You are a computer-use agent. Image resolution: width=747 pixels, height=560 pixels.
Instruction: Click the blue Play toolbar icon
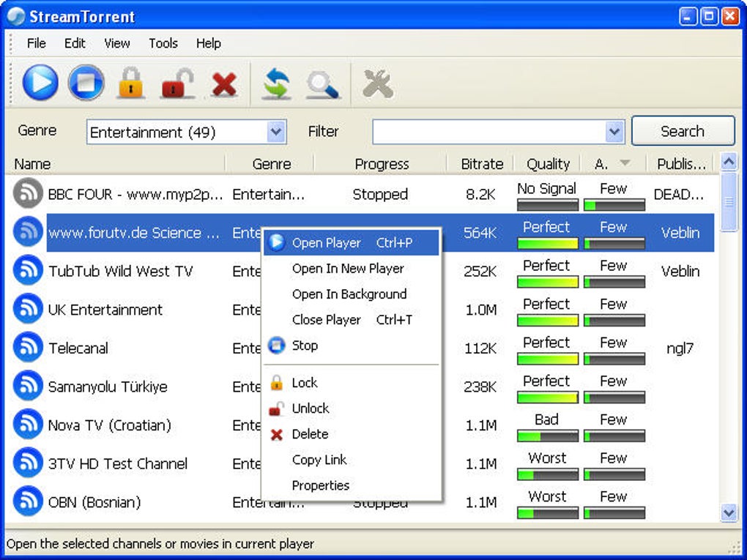[x=40, y=83]
